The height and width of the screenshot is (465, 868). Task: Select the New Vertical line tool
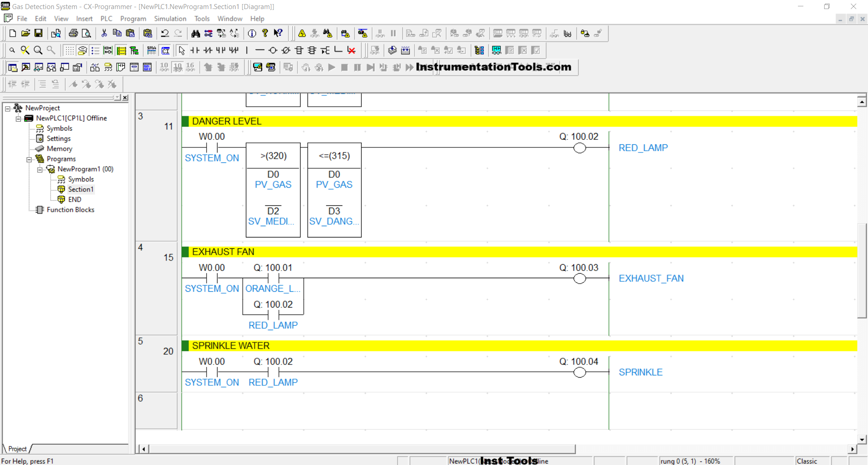(247, 50)
